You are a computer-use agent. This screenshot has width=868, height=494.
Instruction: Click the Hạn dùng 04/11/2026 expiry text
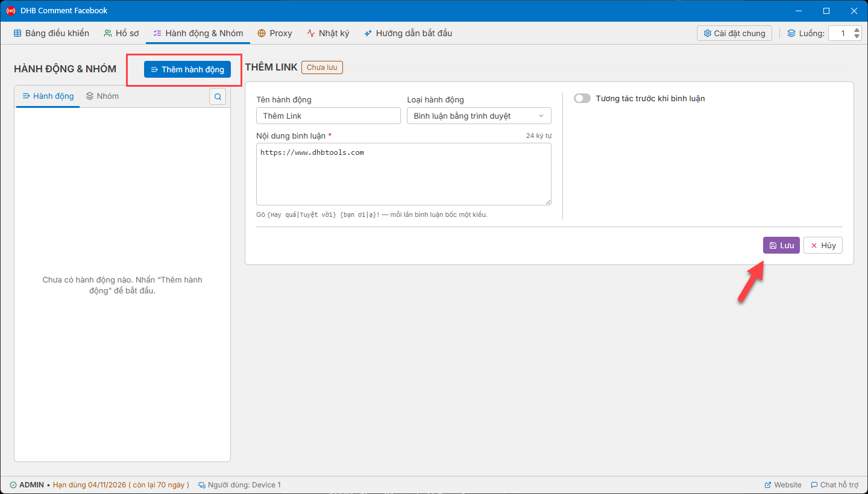121,485
